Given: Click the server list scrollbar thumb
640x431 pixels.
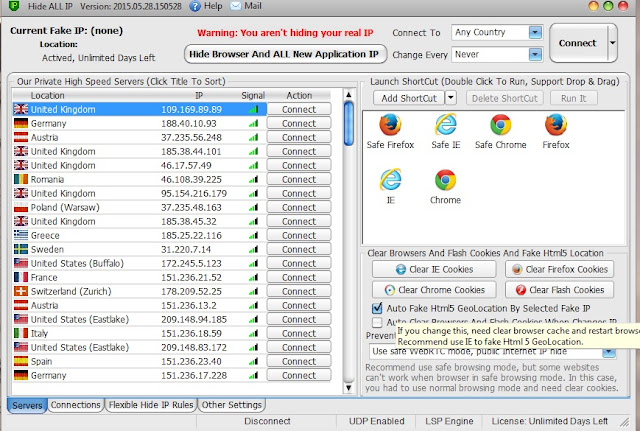Looking at the screenshot, I should [x=349, y=123].
